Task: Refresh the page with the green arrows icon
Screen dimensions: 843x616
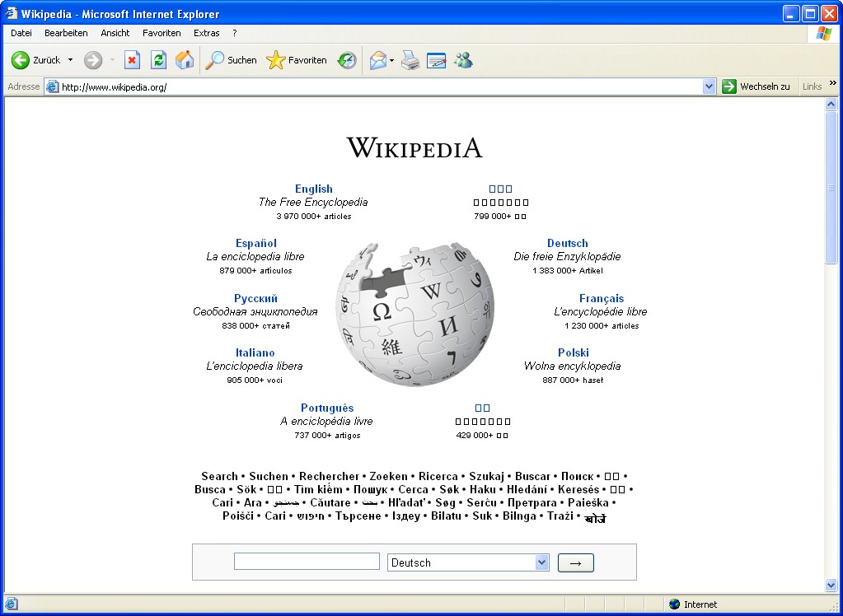Action: (x=158, y=60)
